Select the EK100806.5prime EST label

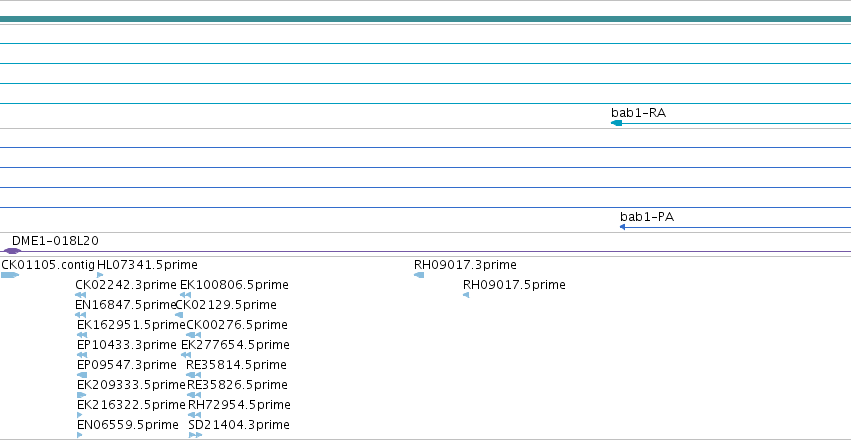(234, 285)
